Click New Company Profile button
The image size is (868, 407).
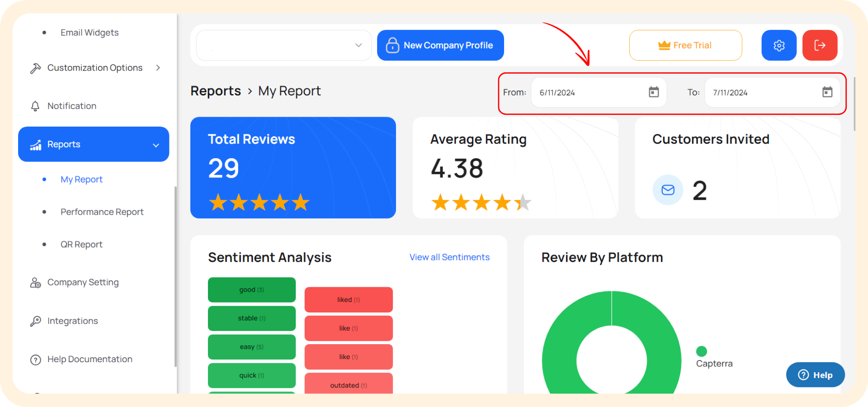440,45
